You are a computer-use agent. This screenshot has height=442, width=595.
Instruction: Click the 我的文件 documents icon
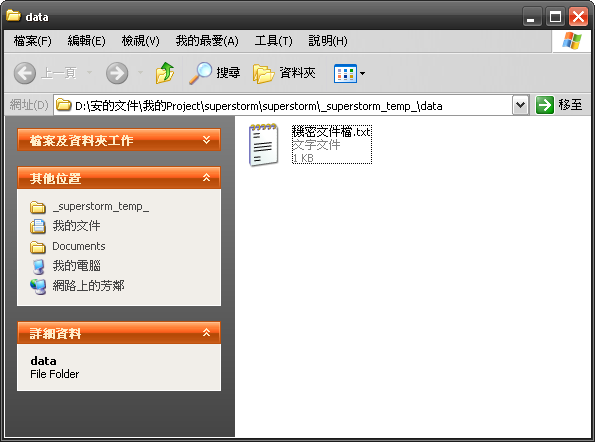click(38, 227)
